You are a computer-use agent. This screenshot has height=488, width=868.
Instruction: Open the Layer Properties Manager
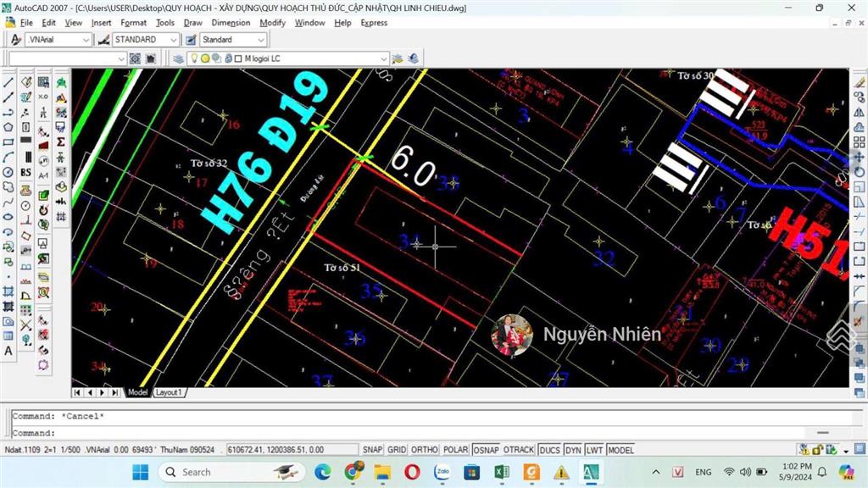coord(178,58)
